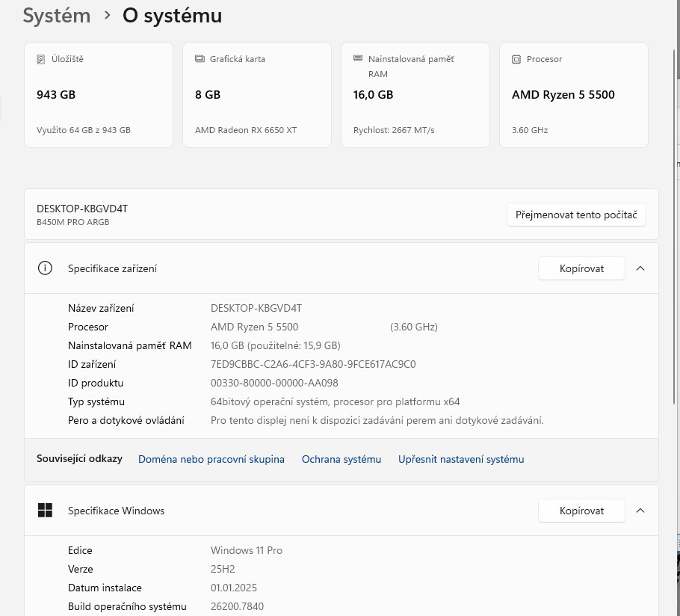The height and width of the screenshot is (616, 680).
Task: Select O systému in the breadcrumb
Action: [172, 15]
